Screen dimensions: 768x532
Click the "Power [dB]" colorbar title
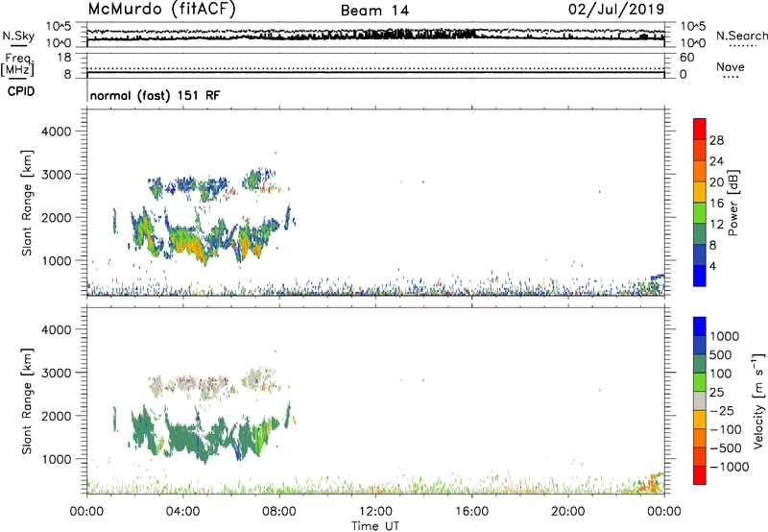tap(733, 203)
